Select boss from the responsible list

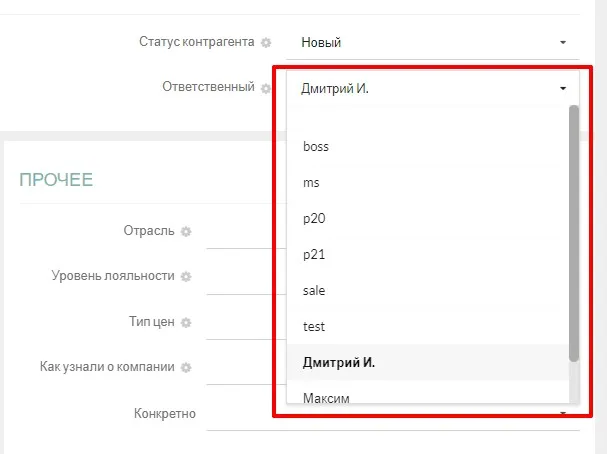click(316, 146)
